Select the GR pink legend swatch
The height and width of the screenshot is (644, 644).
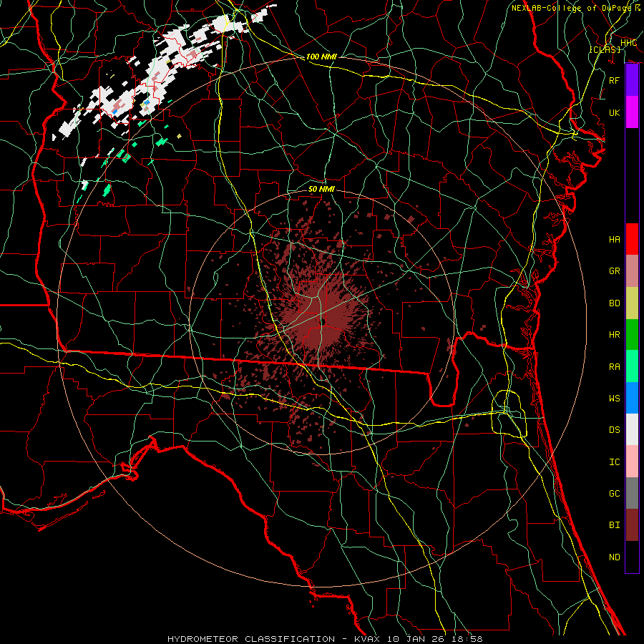(x=632, y=270)
